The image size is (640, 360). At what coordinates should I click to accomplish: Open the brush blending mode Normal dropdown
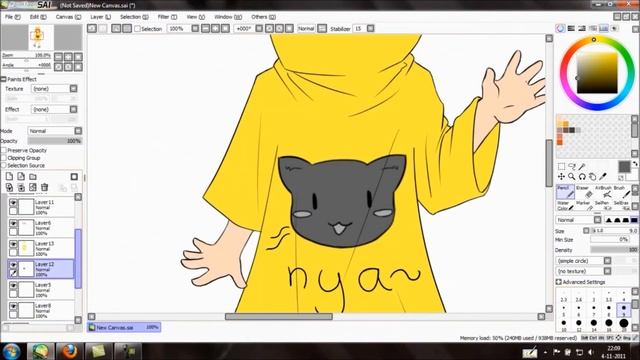(x=579, y=220)
